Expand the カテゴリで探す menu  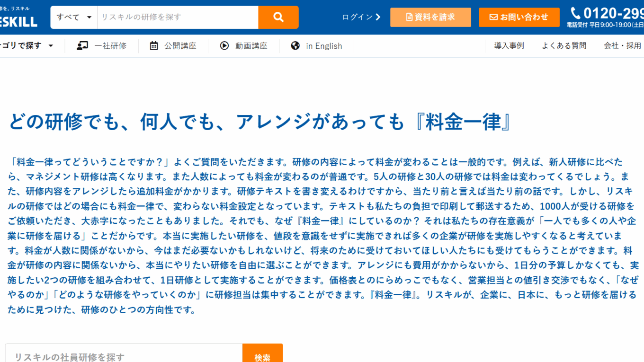coord(27,46)
